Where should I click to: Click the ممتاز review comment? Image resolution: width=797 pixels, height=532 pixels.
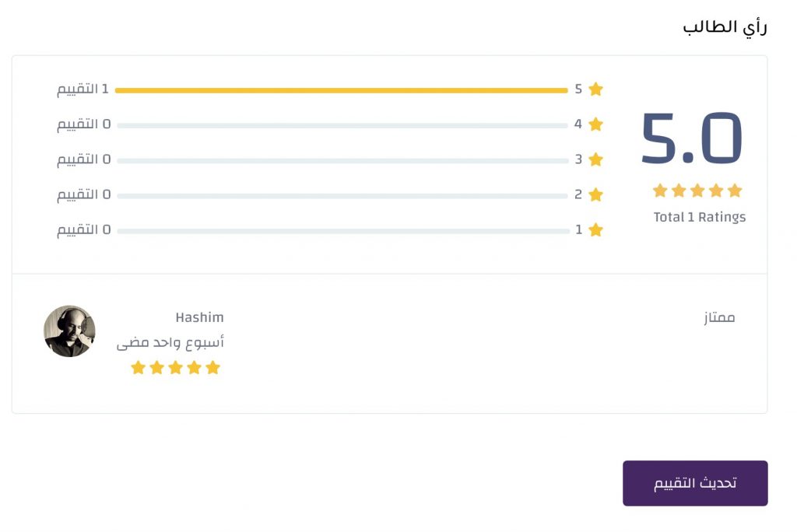pos(716,317)
